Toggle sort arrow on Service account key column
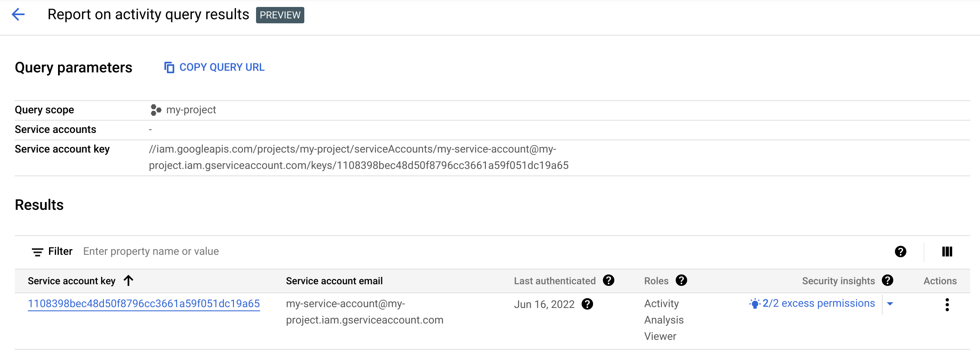Image resolution: width=980 pixels, height=364 pixels. [129, 281]
